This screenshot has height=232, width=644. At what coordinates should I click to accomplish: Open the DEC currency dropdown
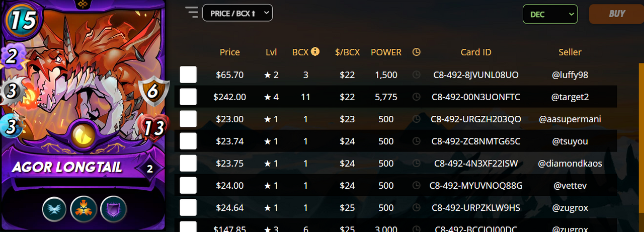coord(550,14)
